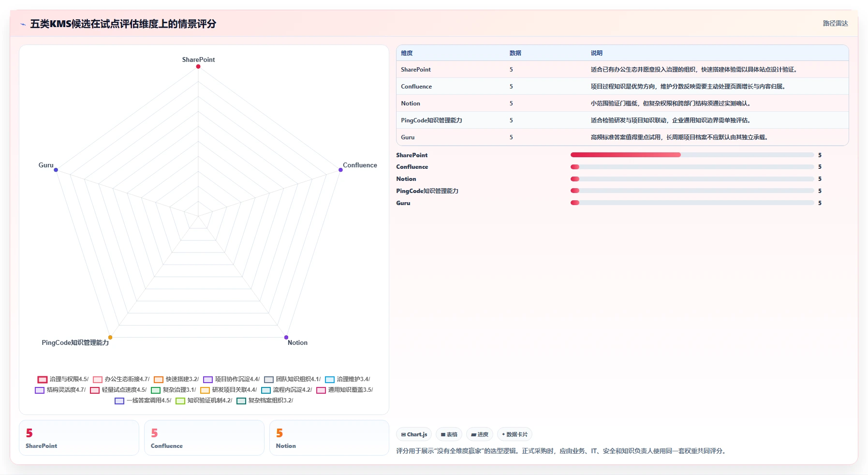Click the red SharePoint radar data point
Image resolution: width=868 pixels, height=475 pixels.
pos(198,66)
